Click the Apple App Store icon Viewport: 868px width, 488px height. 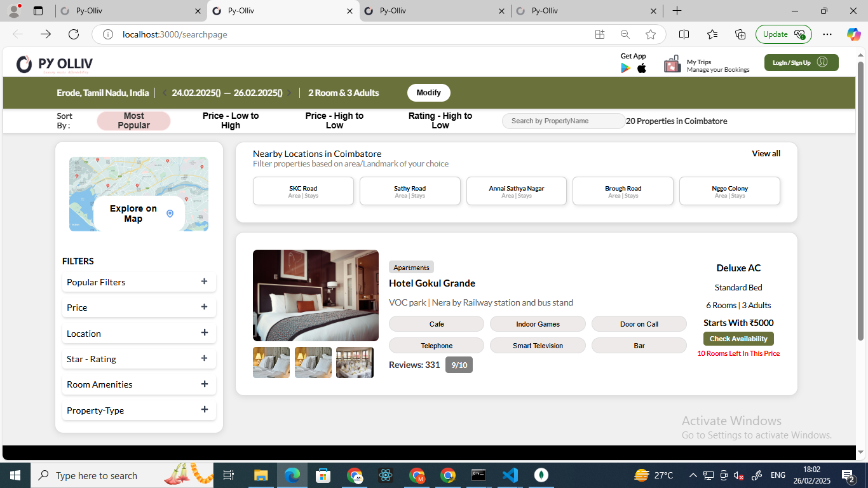click(642, 68)
